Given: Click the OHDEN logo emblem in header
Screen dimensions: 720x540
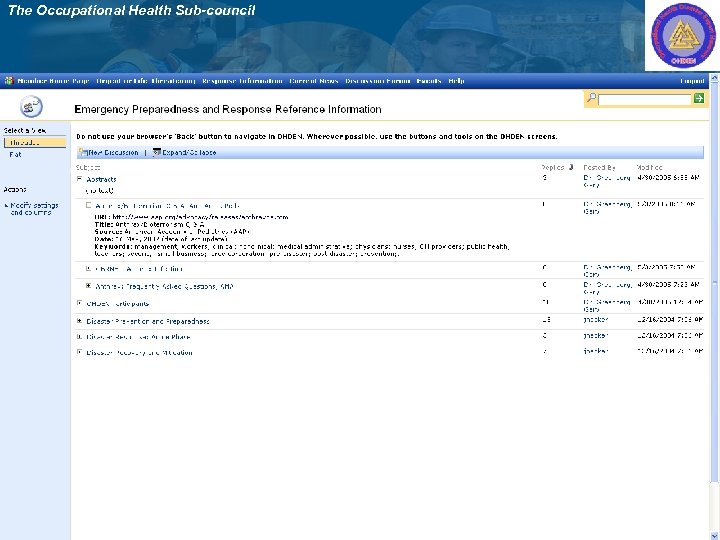Looking at the screenshot, I should point(683,35).
